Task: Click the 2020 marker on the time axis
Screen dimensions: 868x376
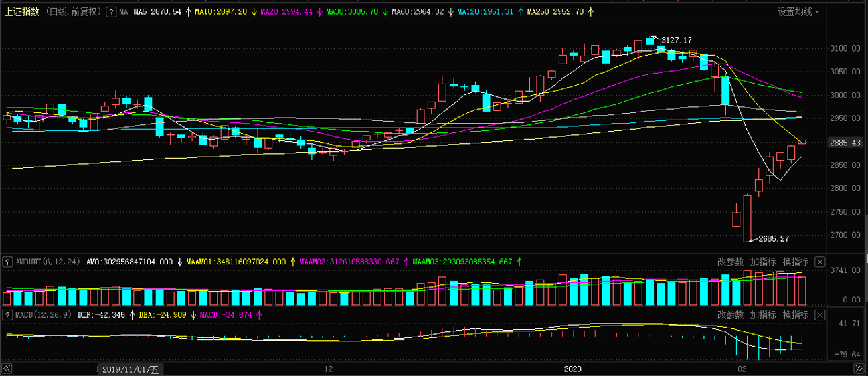Action: [x=573, y=369]
